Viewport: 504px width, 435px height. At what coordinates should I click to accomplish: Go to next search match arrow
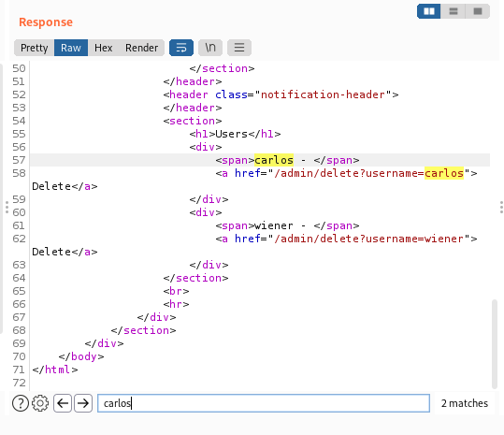83,403
